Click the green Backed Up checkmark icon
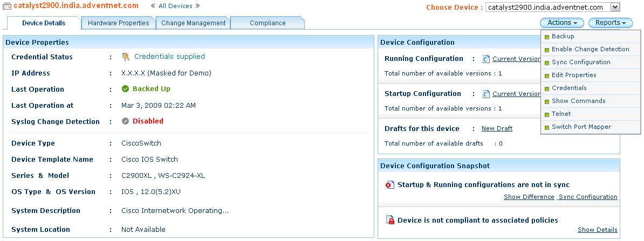The width and height of the screenshot is (644, 241). pos(126,89)
